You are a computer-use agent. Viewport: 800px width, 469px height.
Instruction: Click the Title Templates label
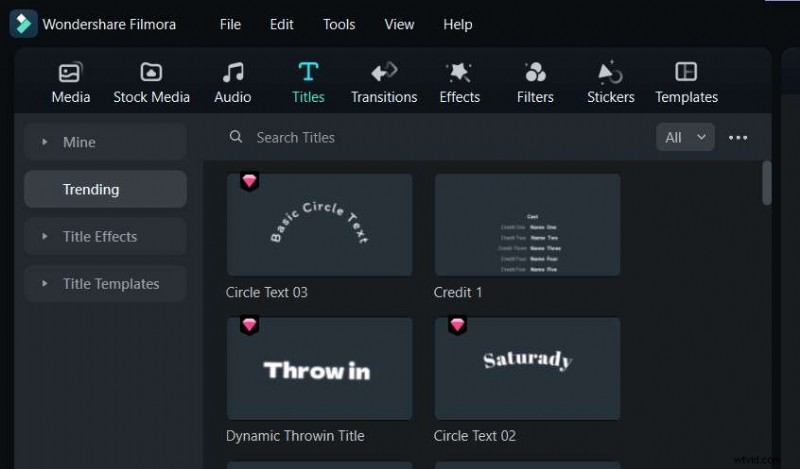[111, 284]
